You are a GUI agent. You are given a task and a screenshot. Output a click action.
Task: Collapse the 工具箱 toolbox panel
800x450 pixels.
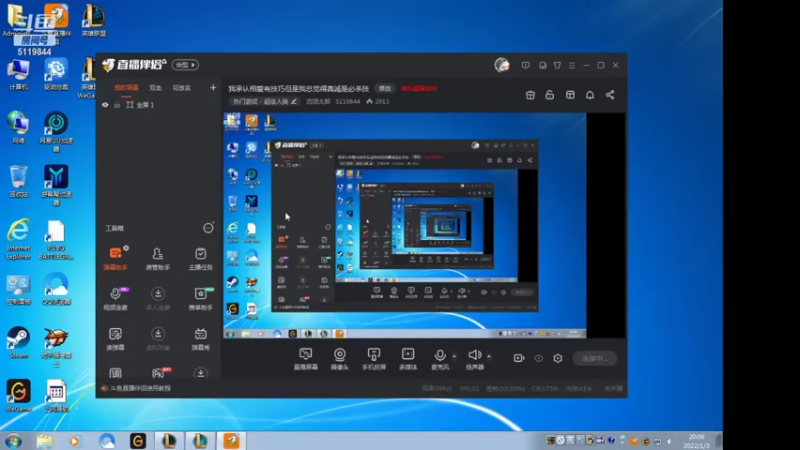click(208, 228)
